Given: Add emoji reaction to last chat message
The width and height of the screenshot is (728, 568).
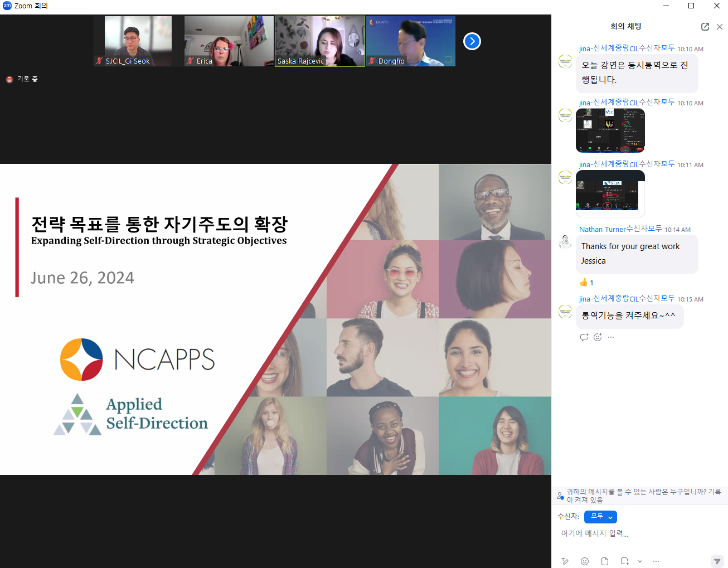Looking at the screenshot, I should click(x=598, y=337).
